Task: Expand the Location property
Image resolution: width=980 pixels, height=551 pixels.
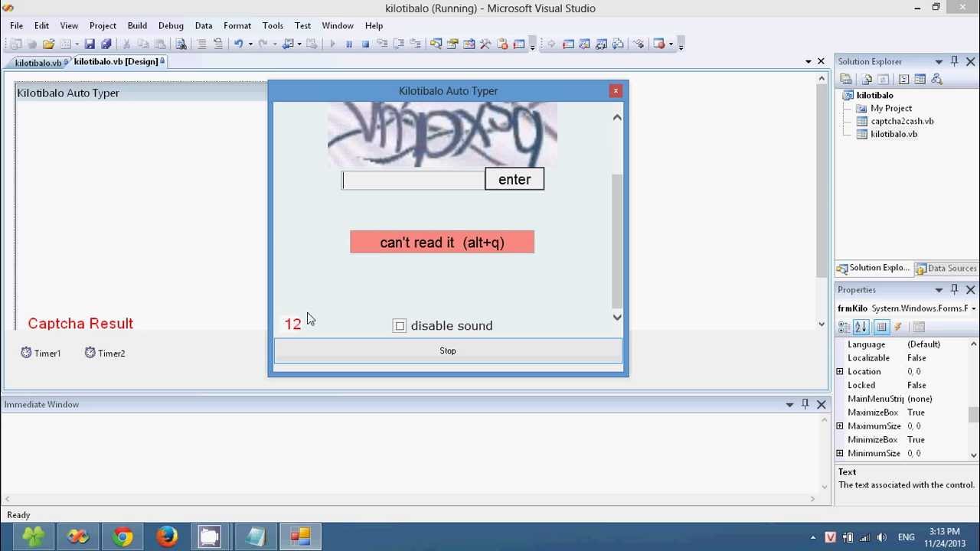Action: coord(840,371)
